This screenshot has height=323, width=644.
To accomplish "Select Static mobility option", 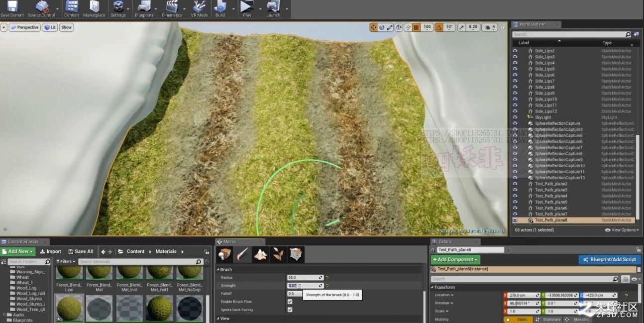I will pyautogui.click(x=519, y=320).
